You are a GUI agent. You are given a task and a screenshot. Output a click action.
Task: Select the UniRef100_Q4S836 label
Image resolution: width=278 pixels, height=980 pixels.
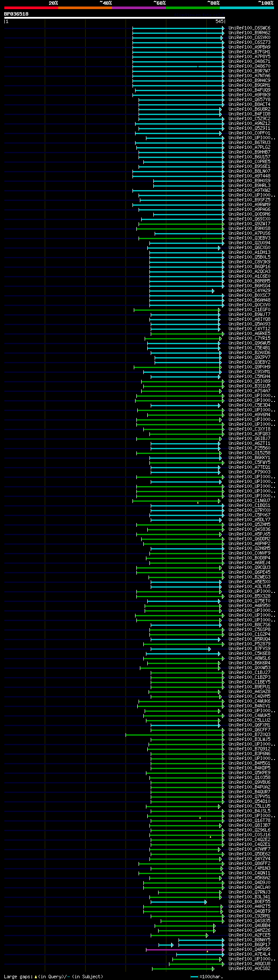pyautogui.click(x=249, y=529)
